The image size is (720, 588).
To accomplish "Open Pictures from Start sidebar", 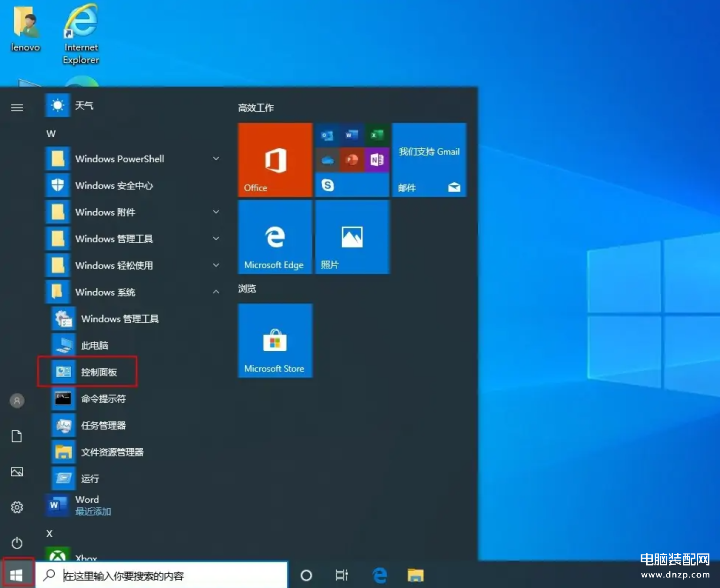I will tap(17, 472).
